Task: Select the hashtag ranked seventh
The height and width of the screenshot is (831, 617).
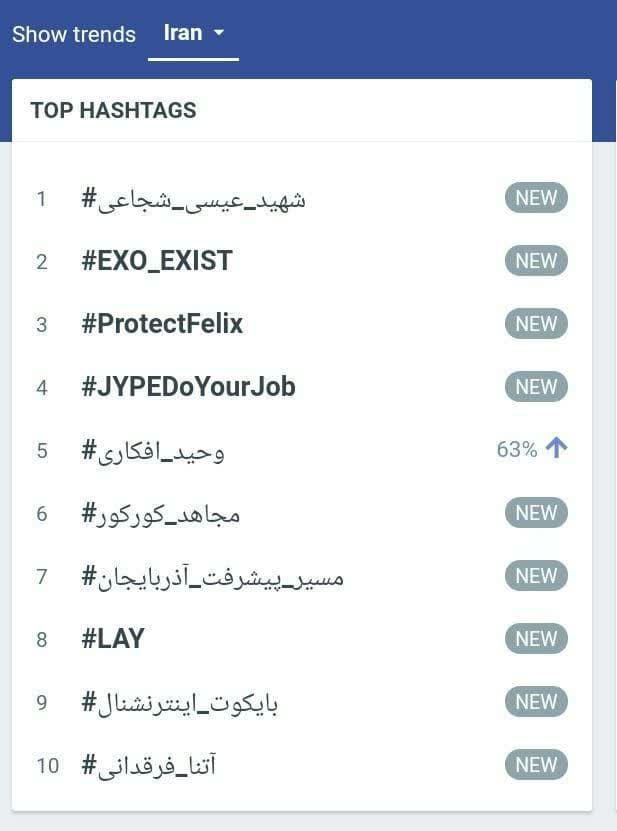Action: [x=212, y=577]
